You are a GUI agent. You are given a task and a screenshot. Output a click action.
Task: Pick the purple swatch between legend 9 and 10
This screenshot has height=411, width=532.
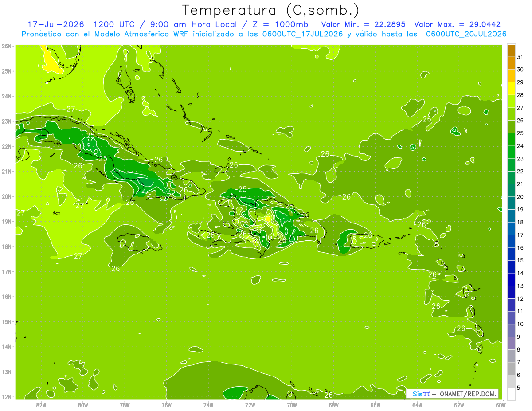511,330
